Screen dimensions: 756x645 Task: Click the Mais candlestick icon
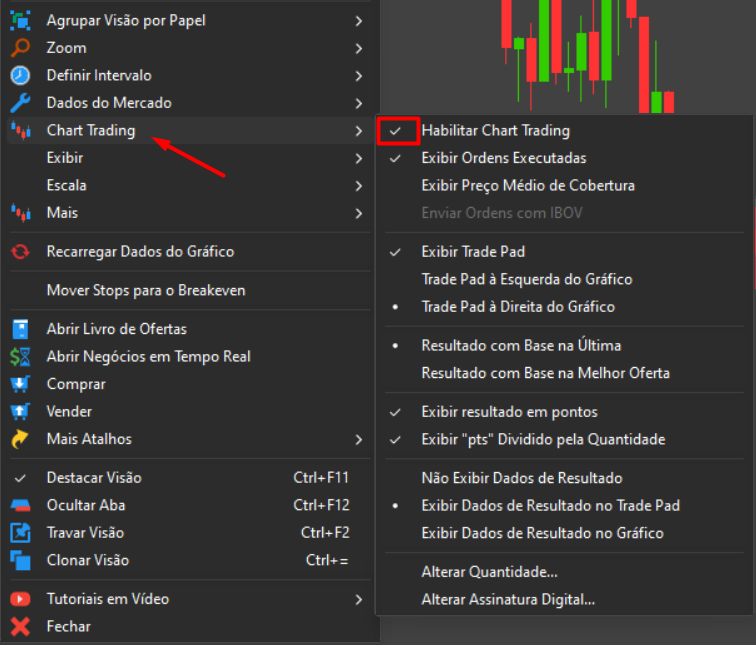20,213
